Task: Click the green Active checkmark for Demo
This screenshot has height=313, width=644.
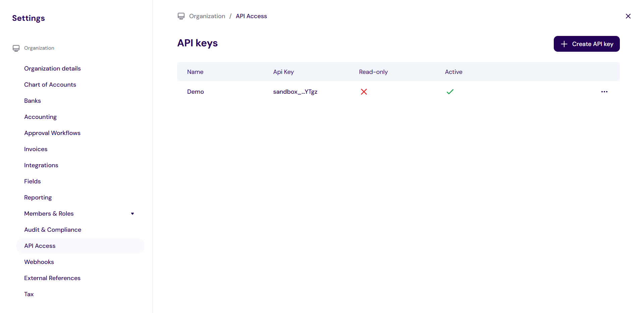Action: point(450,92)
